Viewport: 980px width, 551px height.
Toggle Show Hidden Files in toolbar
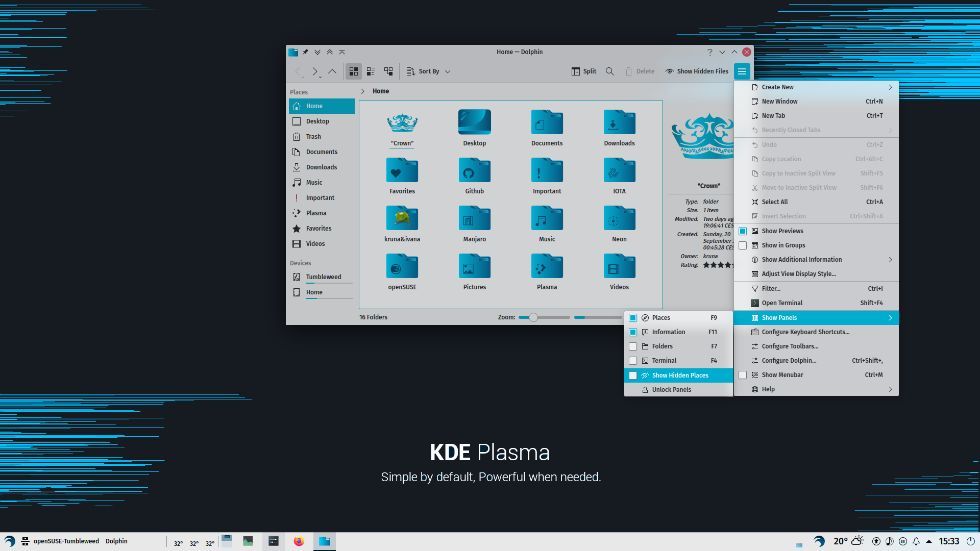697,71
